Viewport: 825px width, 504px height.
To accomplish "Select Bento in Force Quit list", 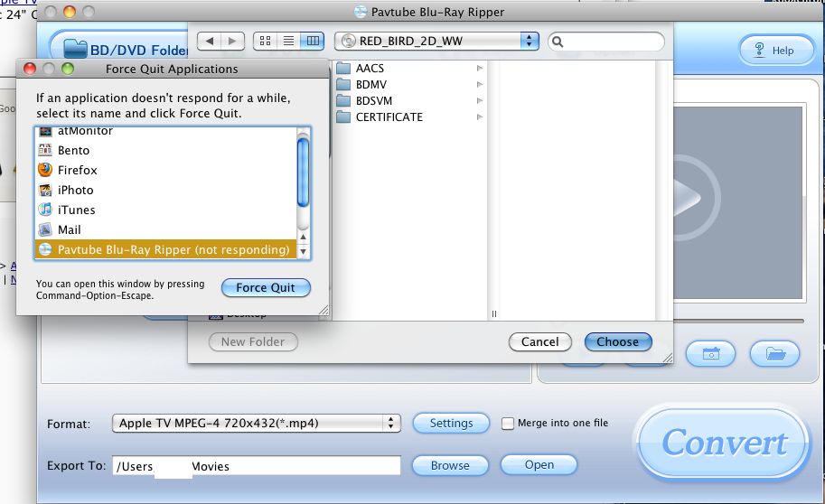I will coord(165,151).
